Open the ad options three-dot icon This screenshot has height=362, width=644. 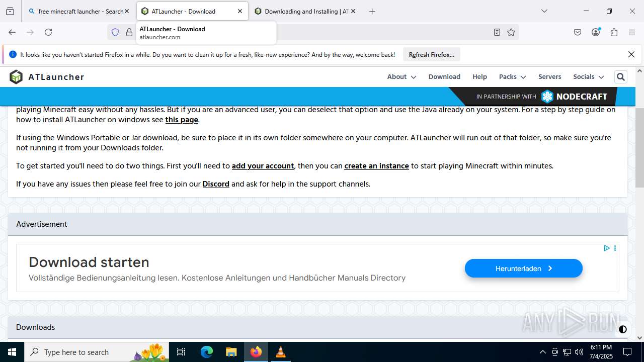tap(615, 248)
